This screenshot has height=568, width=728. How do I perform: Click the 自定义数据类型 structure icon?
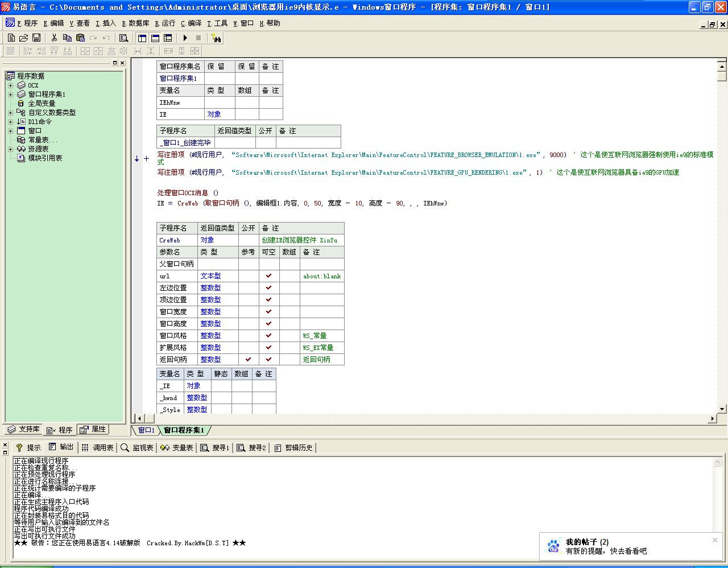point(21,112)
